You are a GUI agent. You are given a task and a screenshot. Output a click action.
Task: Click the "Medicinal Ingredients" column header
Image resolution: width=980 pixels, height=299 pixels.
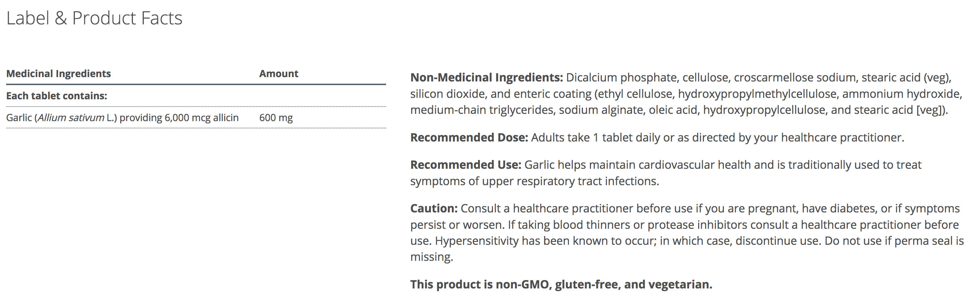click(x=58, y=73)
